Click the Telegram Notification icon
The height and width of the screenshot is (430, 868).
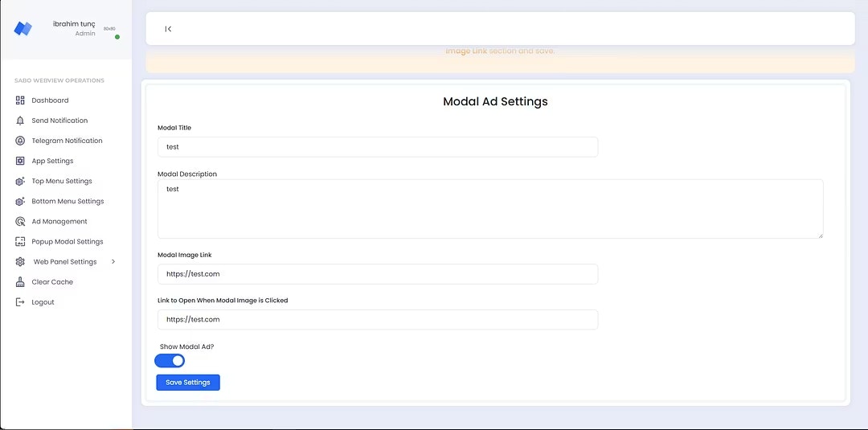pos(20,141)
